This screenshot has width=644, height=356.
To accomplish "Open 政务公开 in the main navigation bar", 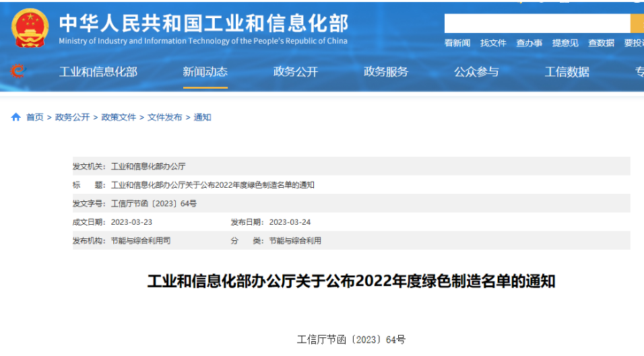I will (295, 72).
